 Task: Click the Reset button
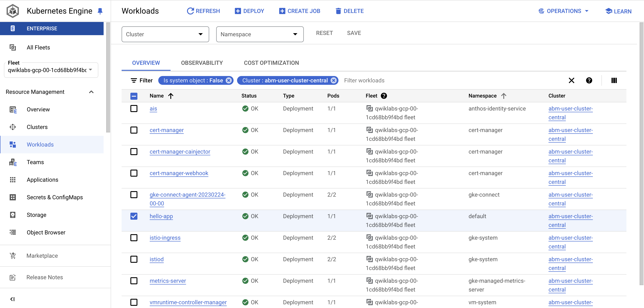(x=324, y=33)
